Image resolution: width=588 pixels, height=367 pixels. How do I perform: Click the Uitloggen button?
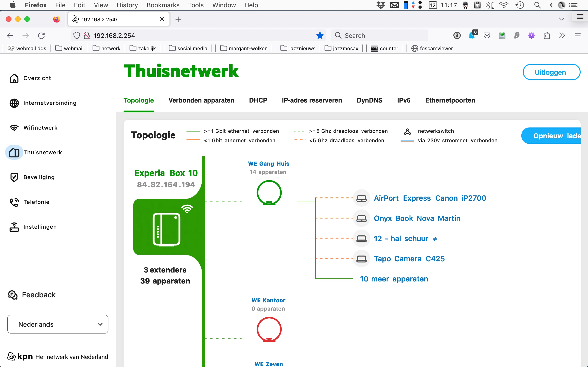tap(551, 72)
